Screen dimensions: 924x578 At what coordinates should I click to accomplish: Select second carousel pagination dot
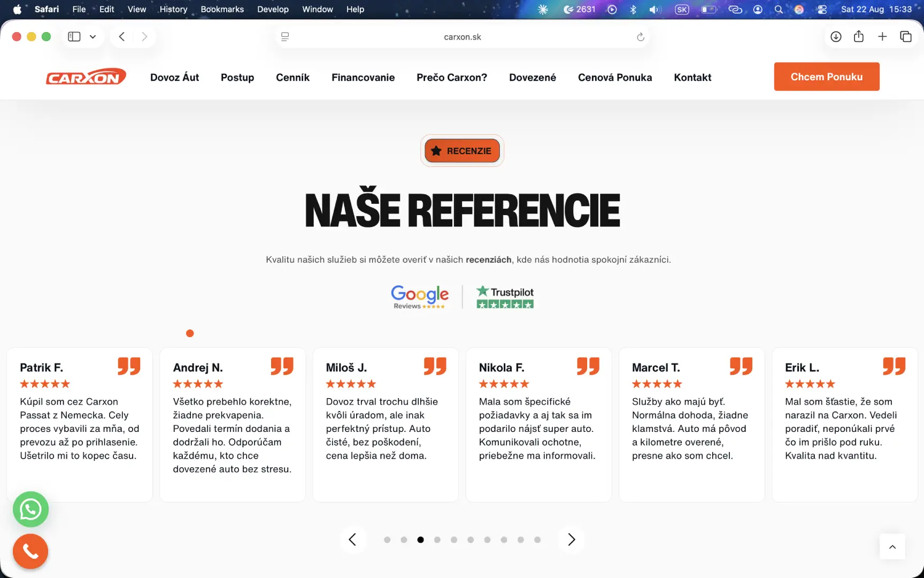(404, 540)
